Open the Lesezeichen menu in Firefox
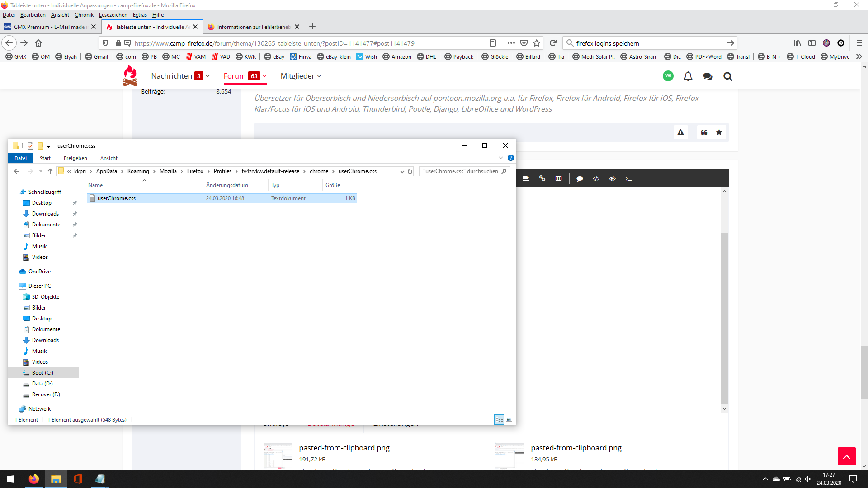 [x=113, y=15]
